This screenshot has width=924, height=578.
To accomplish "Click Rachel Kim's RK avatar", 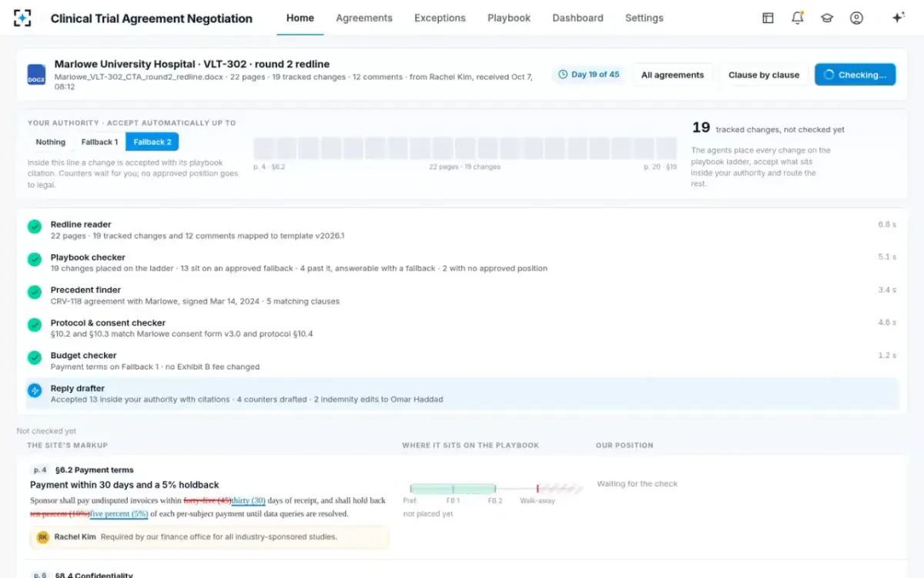I will [x=43, y=537].
